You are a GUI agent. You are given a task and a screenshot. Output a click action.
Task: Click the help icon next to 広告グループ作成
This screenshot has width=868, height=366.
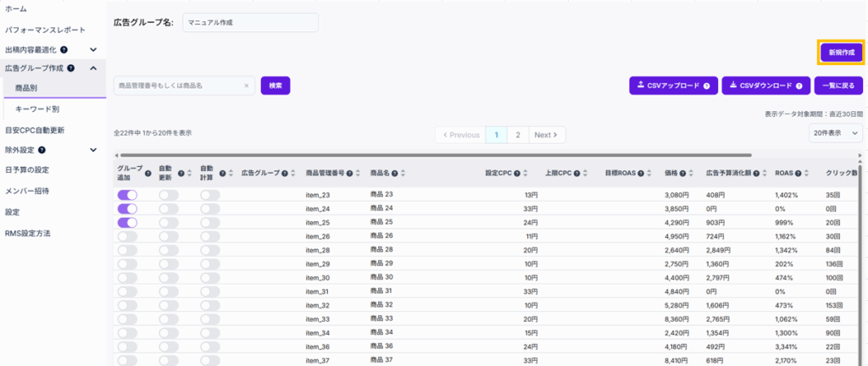coord(70,69)
